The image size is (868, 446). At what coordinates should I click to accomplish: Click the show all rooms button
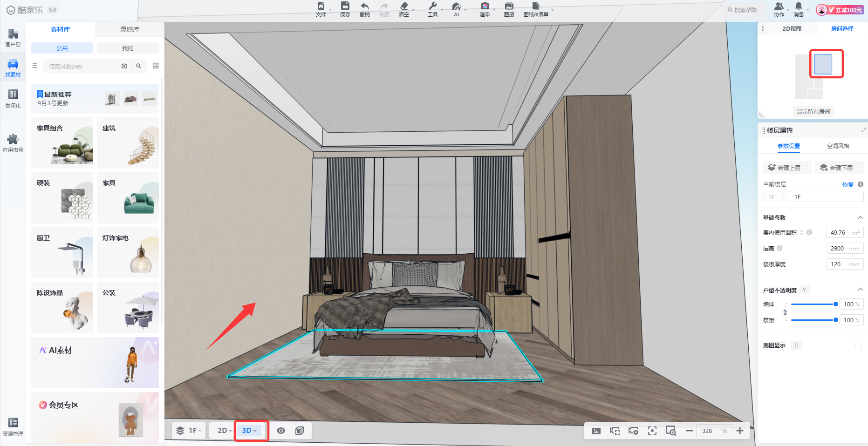[x=813, y=111]
